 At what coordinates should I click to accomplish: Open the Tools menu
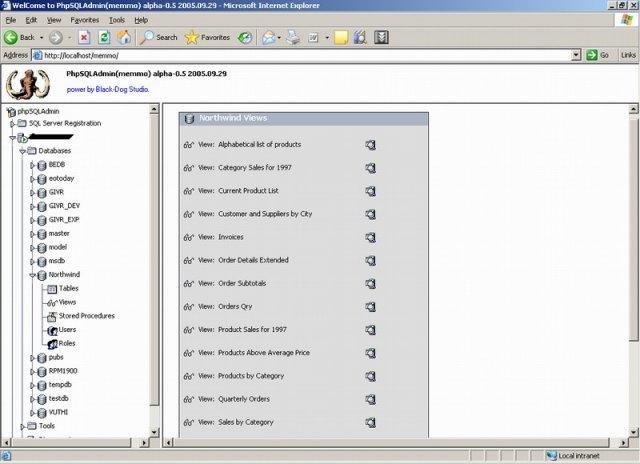click(x=117, y=20)
